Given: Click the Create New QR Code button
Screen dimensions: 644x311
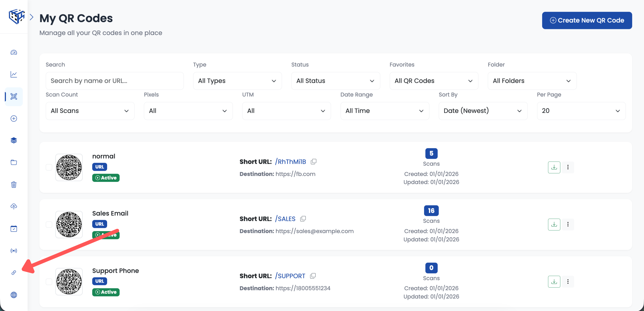Looking at the screenshot, I should (x=587, y=20).
